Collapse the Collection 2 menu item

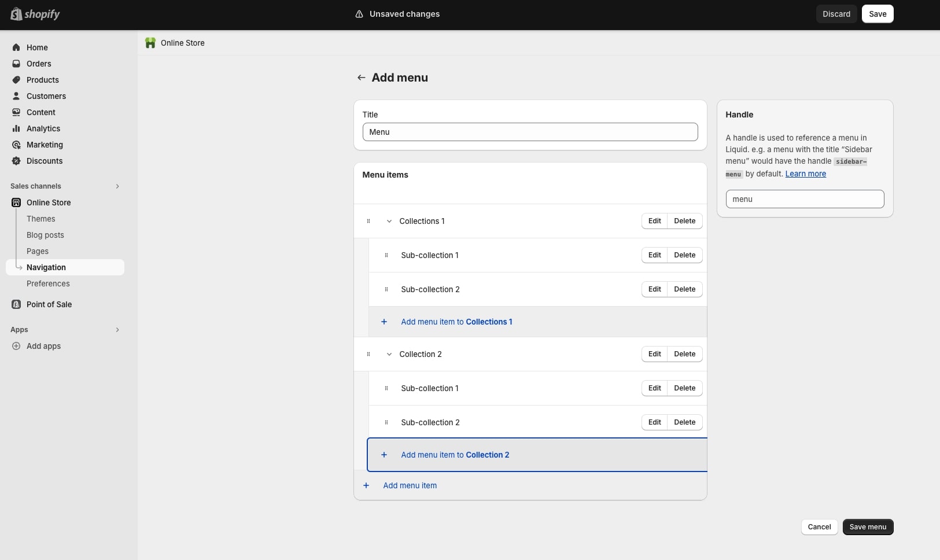click(389, 354)
